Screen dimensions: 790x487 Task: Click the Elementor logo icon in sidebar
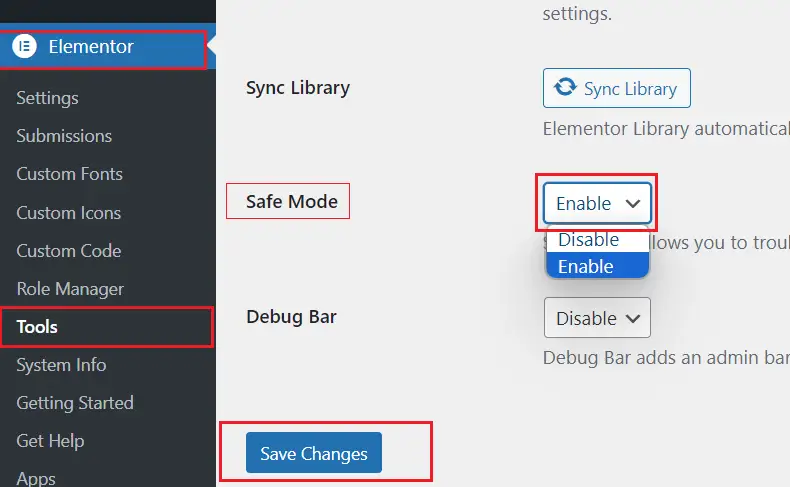click(x=25, y=47)
